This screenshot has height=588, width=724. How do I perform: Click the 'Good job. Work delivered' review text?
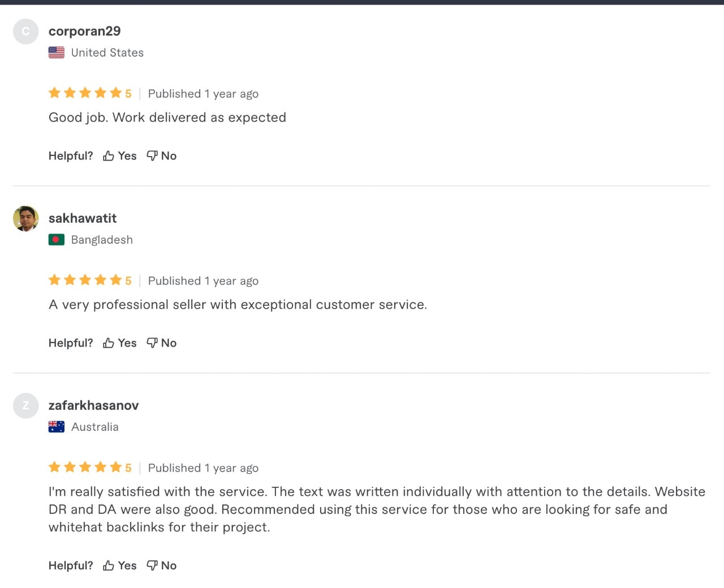pyautogui.click(x=167, y=118)
